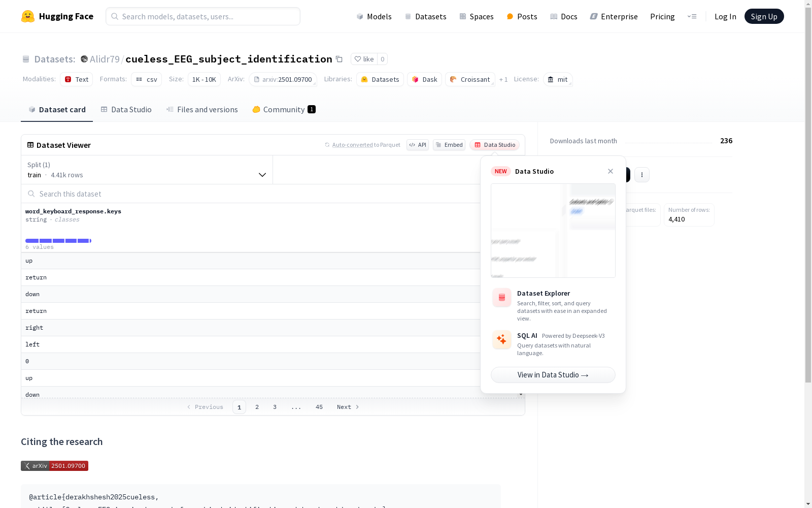Screen dimensions: 812x508
Task: Open the Croissant library tag
Action: pyautogui.click(x=470, y=79)
